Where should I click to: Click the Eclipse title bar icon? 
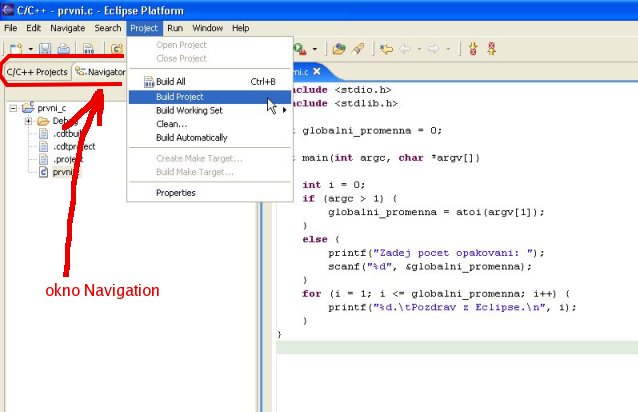tap(8, 9)
